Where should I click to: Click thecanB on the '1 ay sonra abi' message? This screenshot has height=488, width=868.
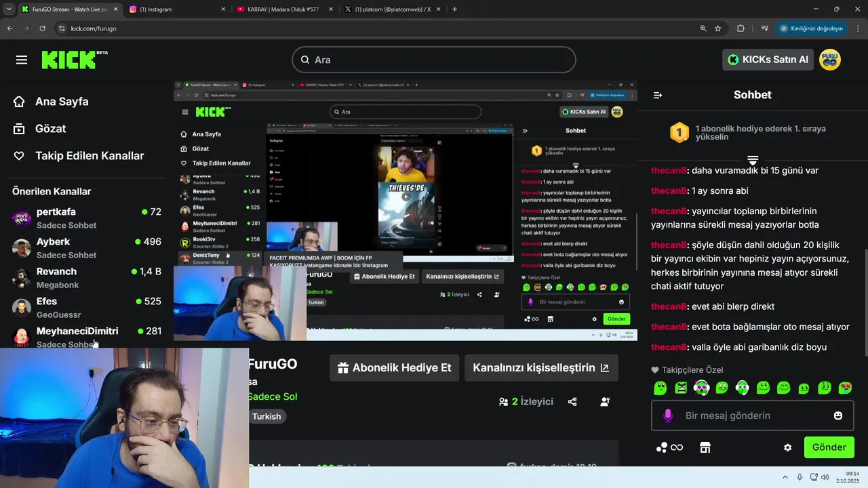pos(669,191)
